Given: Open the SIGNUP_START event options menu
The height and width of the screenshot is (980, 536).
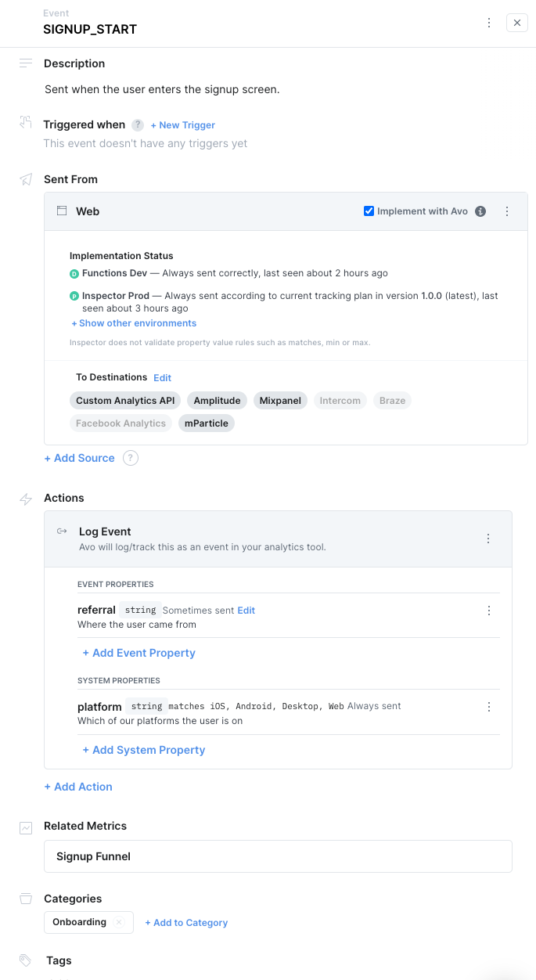Looking at the screenshot, I should 489,23.
